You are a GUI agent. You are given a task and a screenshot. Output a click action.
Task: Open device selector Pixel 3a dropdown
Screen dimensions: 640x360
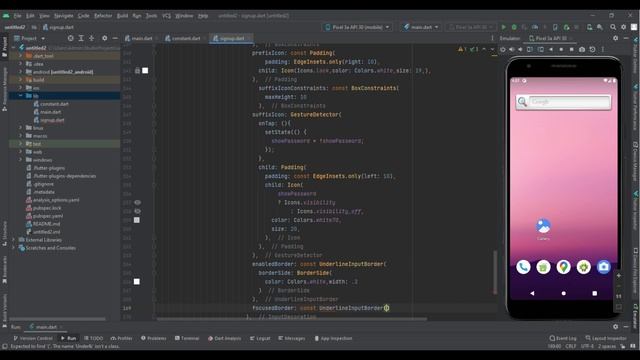[358, 27]
